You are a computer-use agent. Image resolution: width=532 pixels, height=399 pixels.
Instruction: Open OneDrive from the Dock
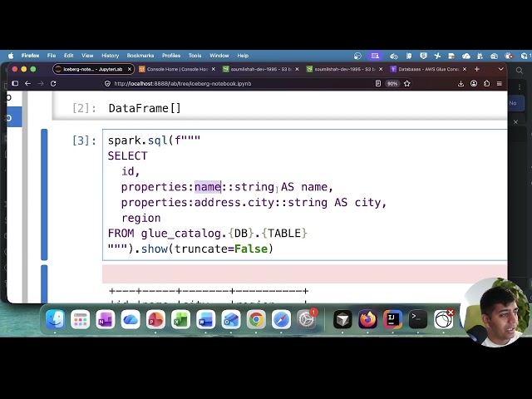(x=131, y=319)
